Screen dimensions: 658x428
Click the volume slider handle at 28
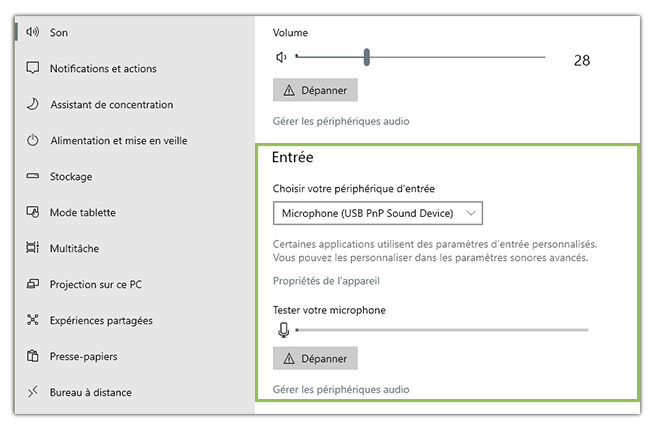(367, 57)
